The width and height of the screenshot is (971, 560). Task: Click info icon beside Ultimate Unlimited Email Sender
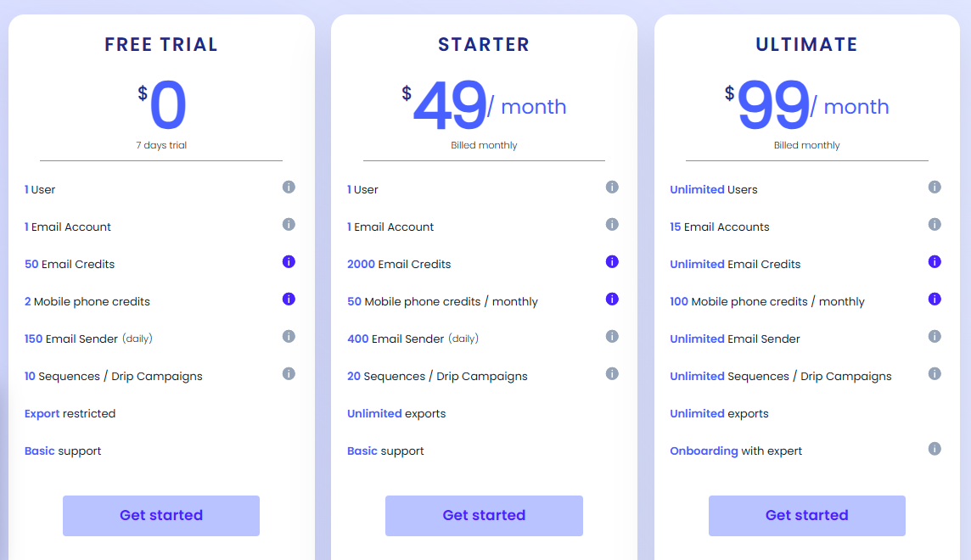click(x=935, y=336)
